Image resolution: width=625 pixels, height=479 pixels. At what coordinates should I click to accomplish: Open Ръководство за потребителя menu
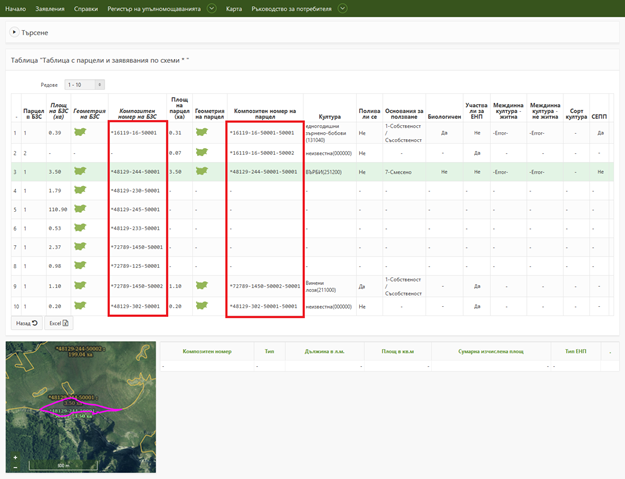click(291, 8)
